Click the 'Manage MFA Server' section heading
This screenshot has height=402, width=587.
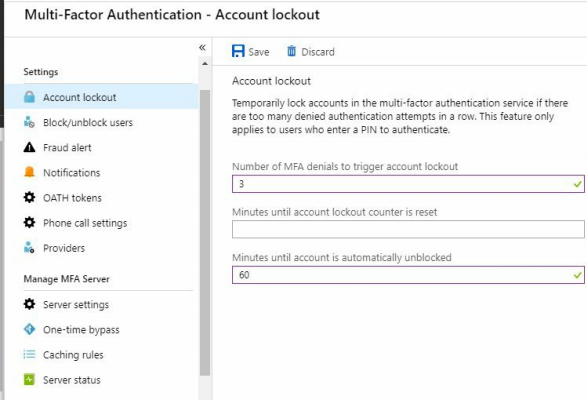tap(67, 279)
